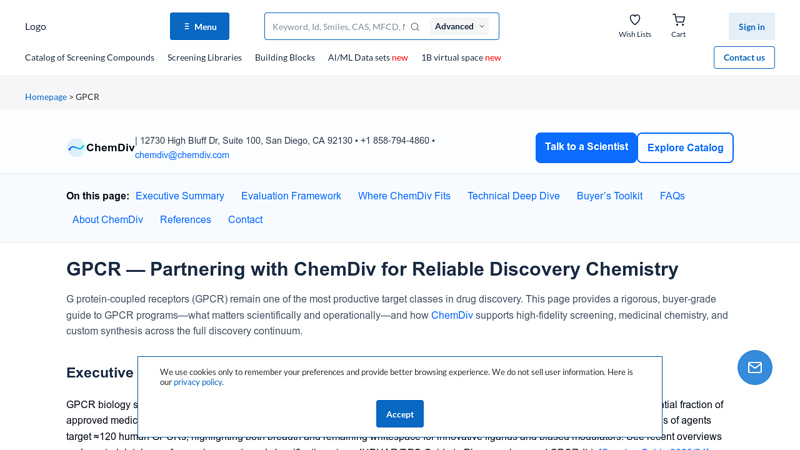This screenshot has width=800, height=450.
Task: Click the ChemDiv wave logo
Action: click(x=76, y=148)
